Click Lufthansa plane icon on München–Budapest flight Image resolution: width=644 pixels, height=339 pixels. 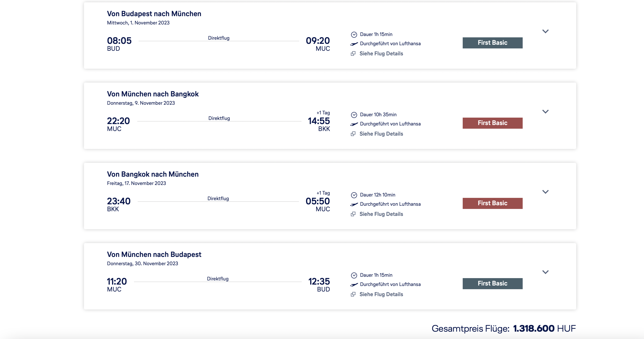(x=354, y=285)
